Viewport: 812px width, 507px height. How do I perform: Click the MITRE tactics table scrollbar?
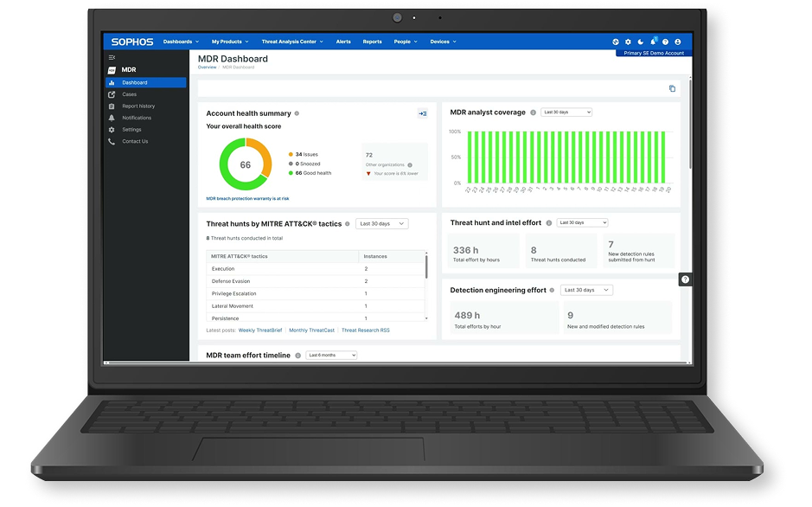click(425, 268)
